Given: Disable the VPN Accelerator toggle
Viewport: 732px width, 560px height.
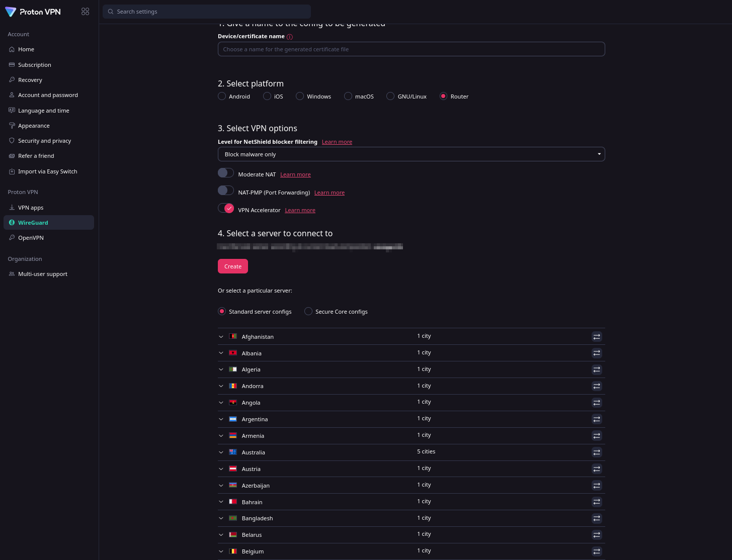Looking at the screenshot, I should point(226,208).
